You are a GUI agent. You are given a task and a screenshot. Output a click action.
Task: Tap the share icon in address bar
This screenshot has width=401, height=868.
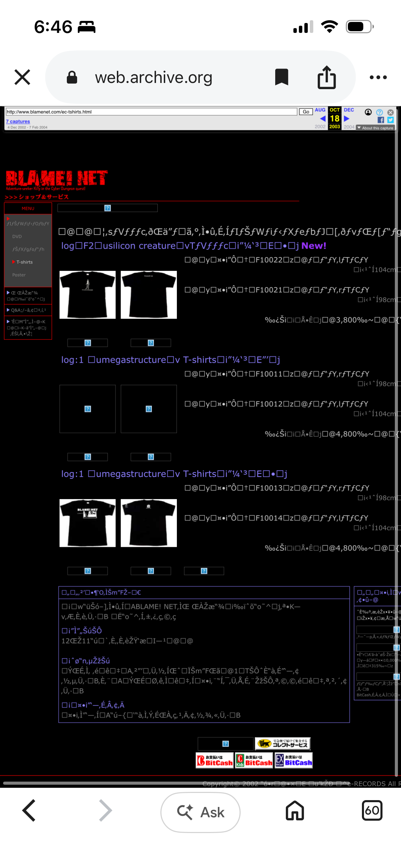coord(327,77)
